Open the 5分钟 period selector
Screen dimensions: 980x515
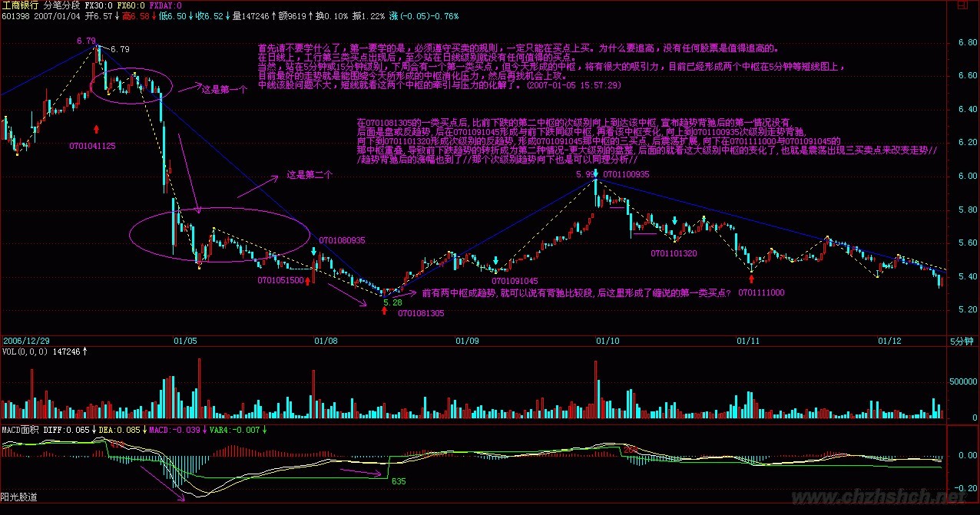(960, 340)
